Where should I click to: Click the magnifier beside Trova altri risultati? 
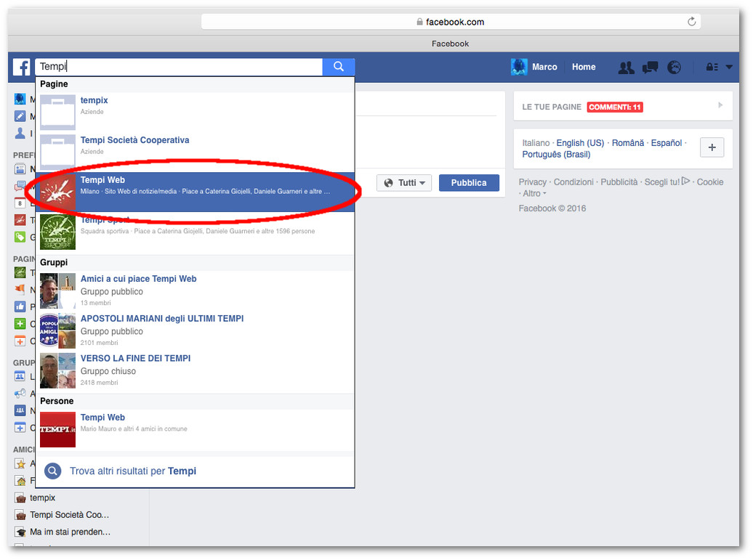point(52,471)
